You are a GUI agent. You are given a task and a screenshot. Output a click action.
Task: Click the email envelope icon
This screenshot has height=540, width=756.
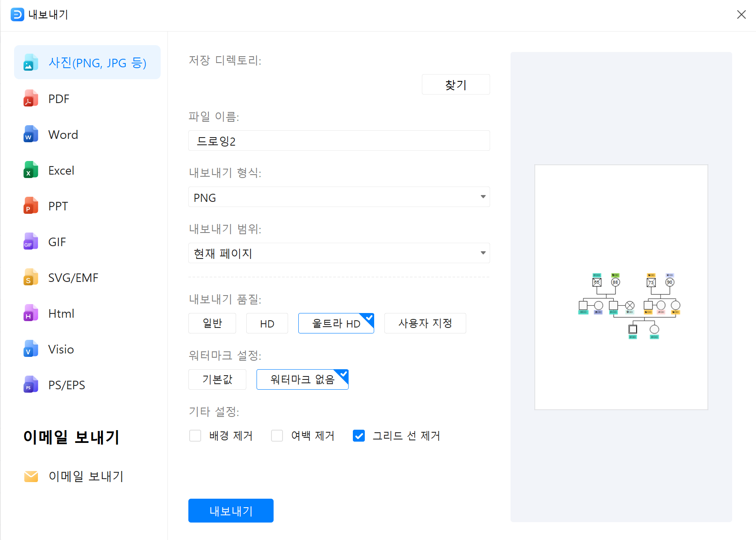click(31, 476)
